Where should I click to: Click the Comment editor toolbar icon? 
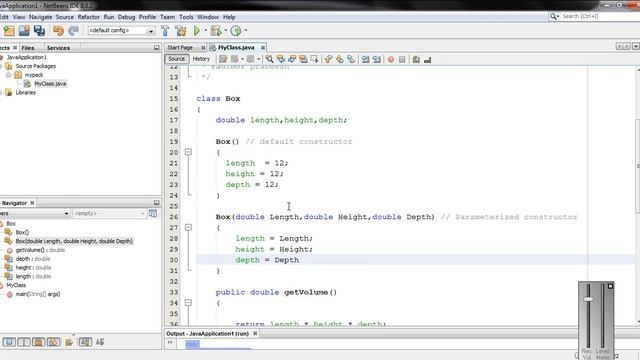point(416,60)
